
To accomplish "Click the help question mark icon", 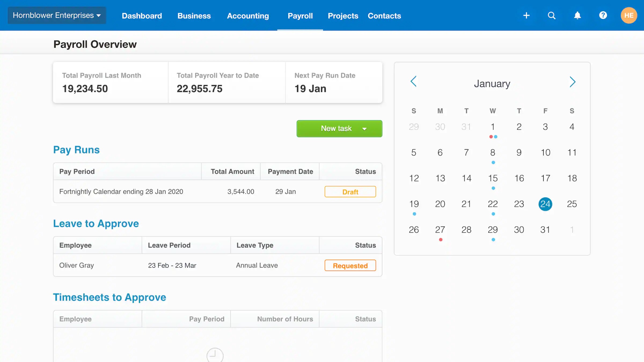I will coord(603,15).
